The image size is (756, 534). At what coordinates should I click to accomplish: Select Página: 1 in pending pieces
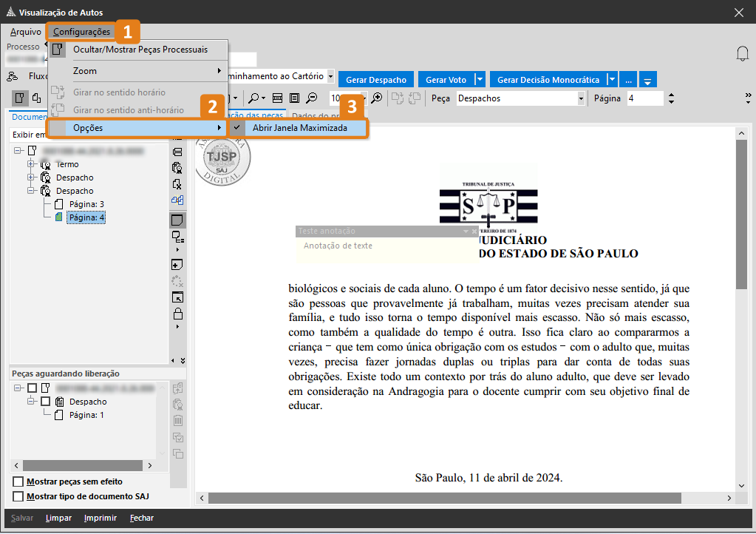coord(86,415)
